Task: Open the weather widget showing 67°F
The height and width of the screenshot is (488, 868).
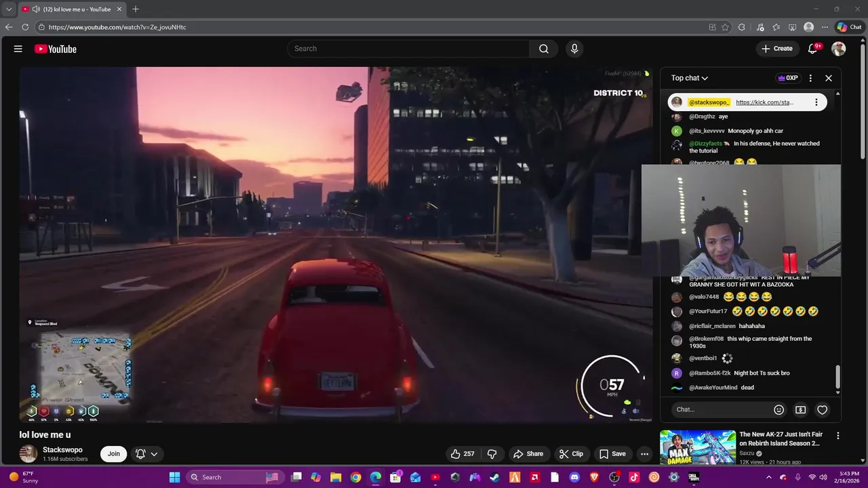Action: [x=24, y=477]
